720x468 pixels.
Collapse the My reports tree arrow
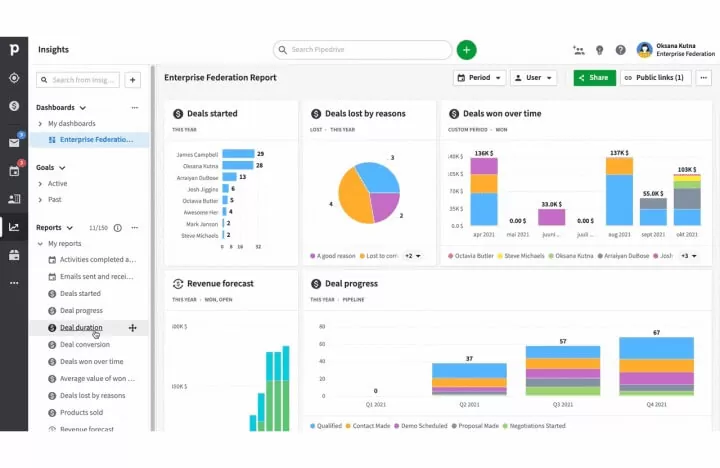[x=40, y=244]
